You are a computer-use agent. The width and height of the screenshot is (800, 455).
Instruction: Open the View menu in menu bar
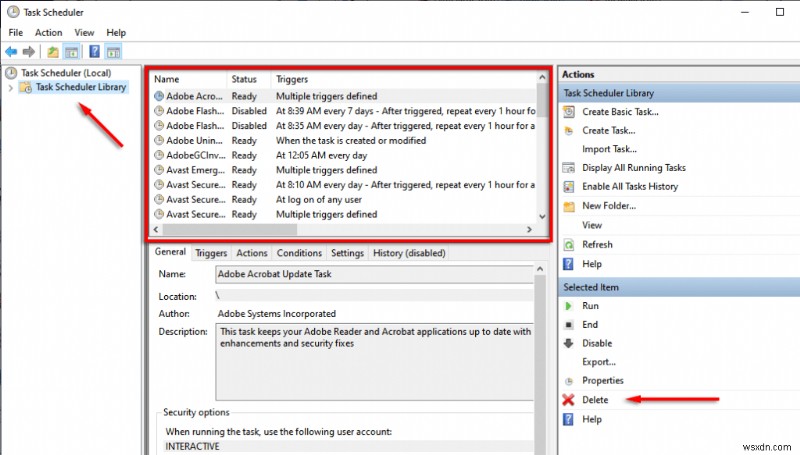(84, 33)
